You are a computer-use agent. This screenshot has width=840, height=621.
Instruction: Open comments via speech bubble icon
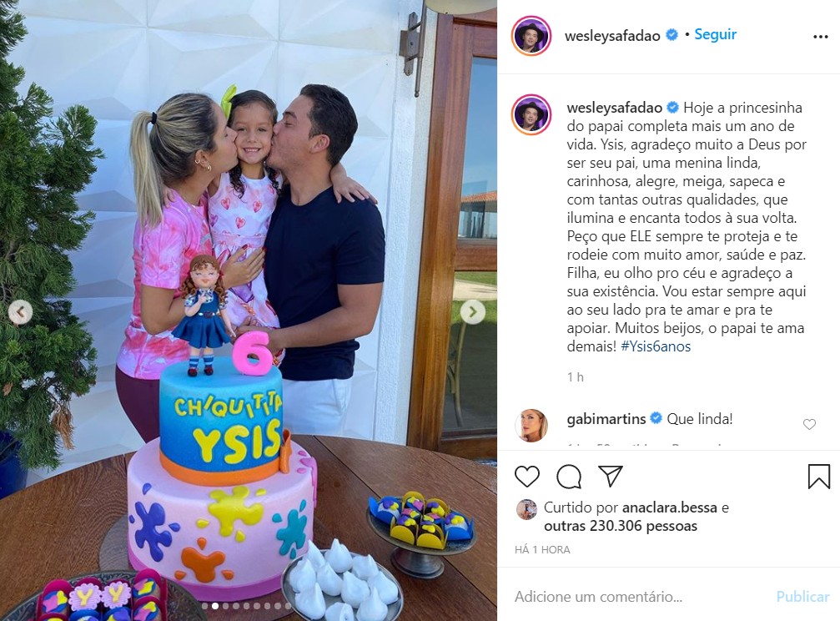click(x=568, y=477)
